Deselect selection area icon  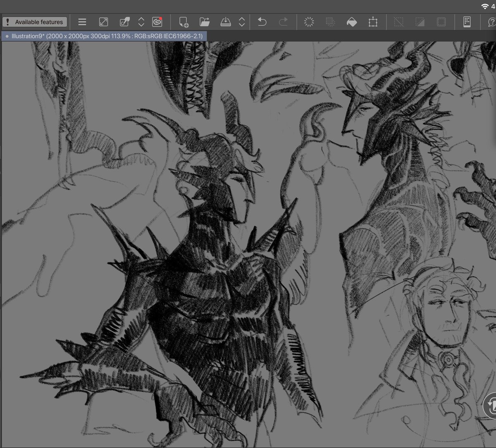click(x=398, y=22)
